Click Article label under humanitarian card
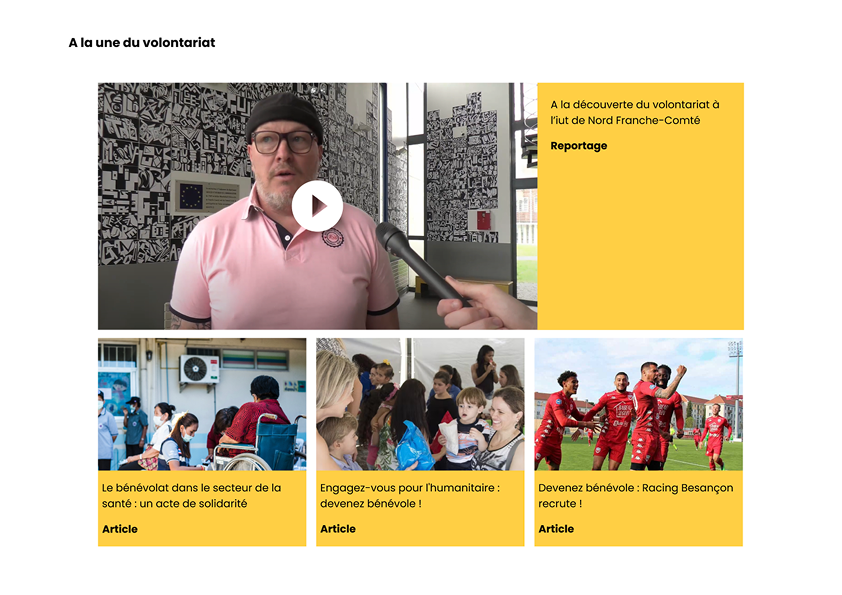Image resolution: width=842 pixels, height=595 pixels. (x=338, y=529)
